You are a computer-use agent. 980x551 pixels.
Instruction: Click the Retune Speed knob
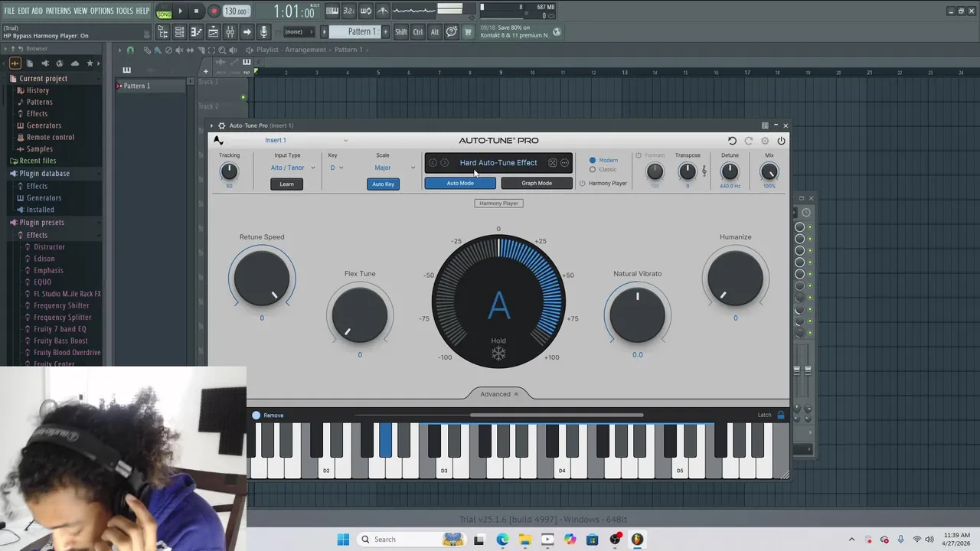point(262,279)
